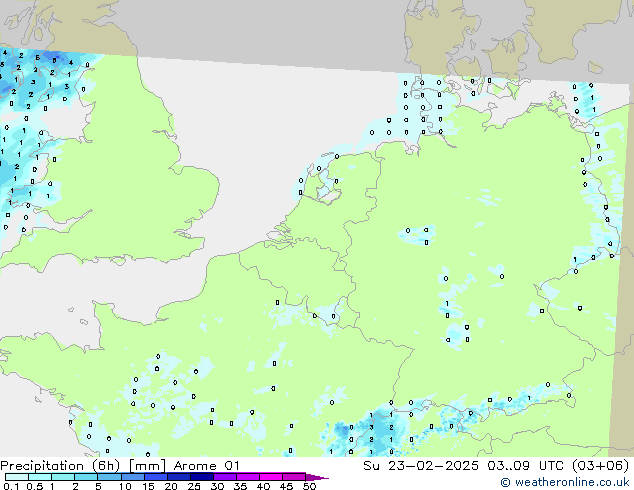This screenshot has height=490, width=634.
Task: Click the '20' legend scale label
Action: [x=171, y=486]
